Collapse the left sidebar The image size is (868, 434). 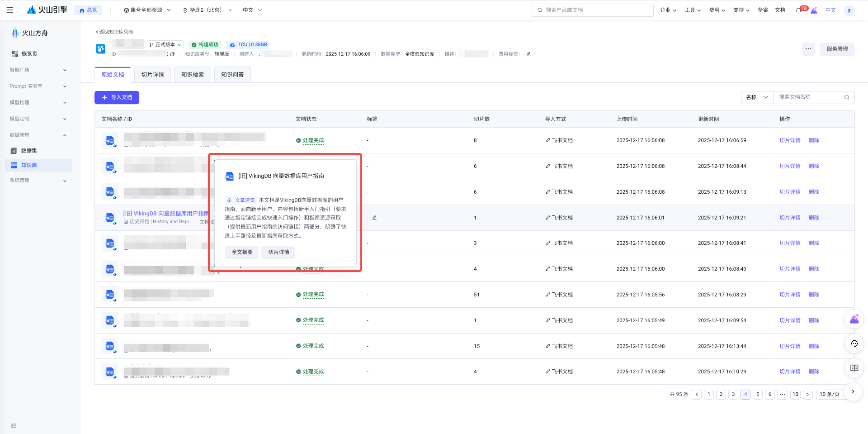(14, 426)
